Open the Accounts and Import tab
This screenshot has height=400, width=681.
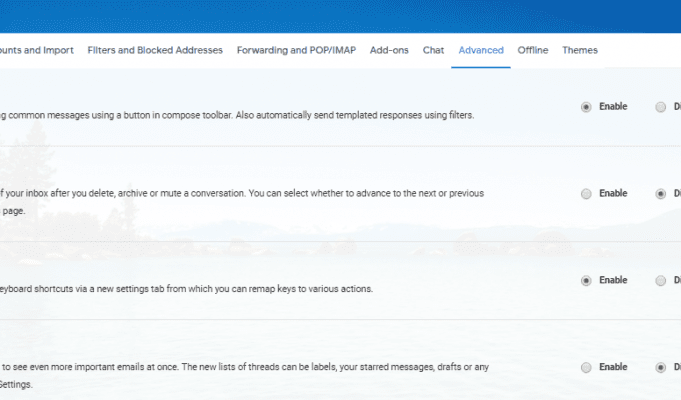36,50
